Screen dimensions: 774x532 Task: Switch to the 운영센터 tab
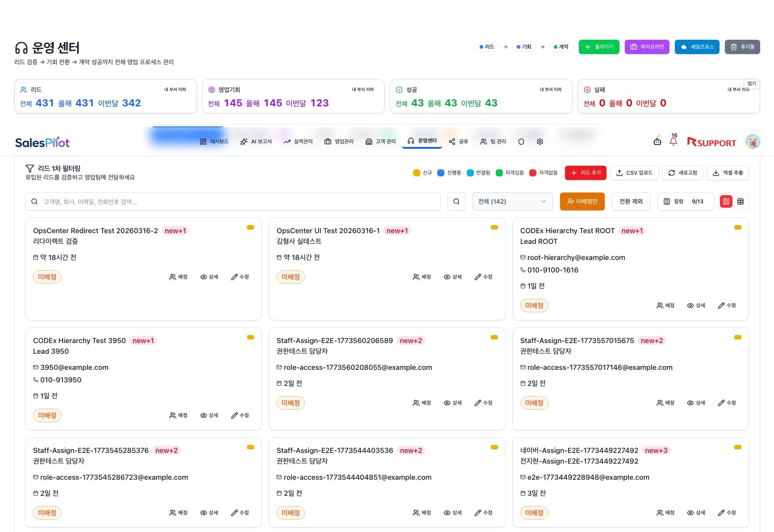[422, 142]
